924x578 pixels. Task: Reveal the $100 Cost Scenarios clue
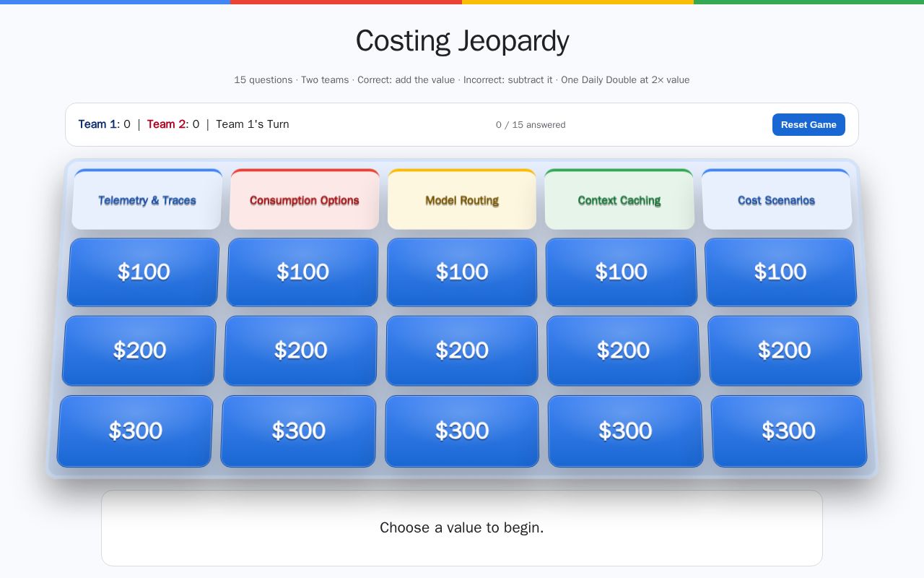pyautogui.click(x=780, y=272)
